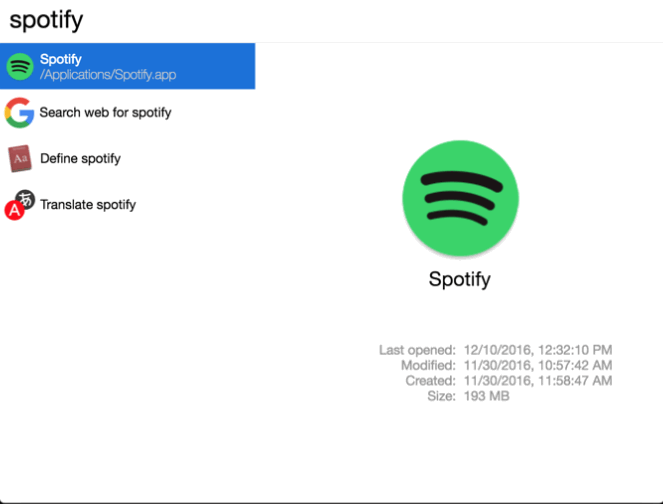Click the "193 MB" size value
Image resolution: width=663 pixels, height=504 pixels.
[487, 396]
